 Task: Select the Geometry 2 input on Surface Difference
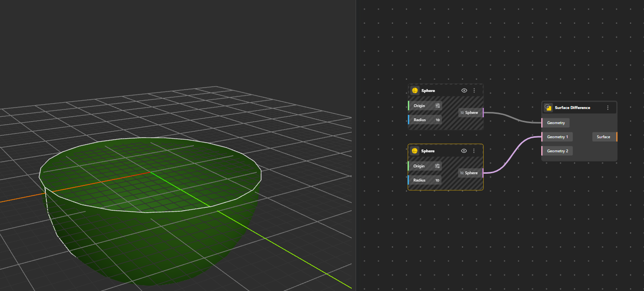(x=557, y=151)
